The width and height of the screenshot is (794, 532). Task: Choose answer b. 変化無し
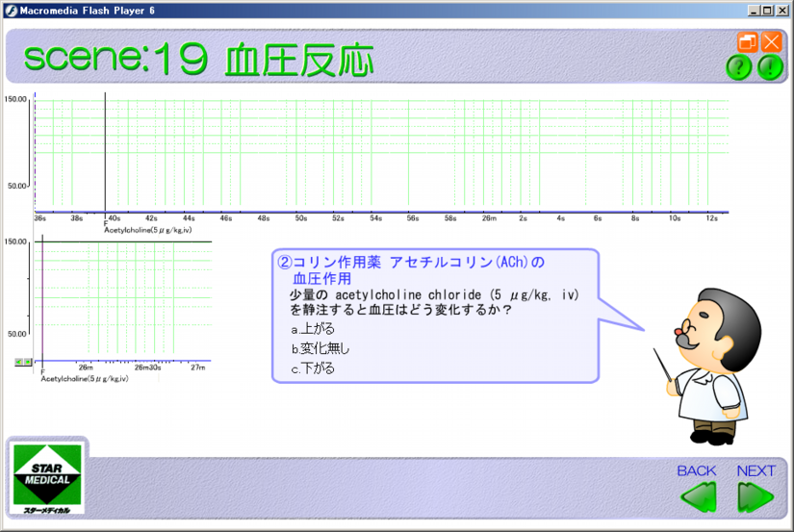[321, 348]
